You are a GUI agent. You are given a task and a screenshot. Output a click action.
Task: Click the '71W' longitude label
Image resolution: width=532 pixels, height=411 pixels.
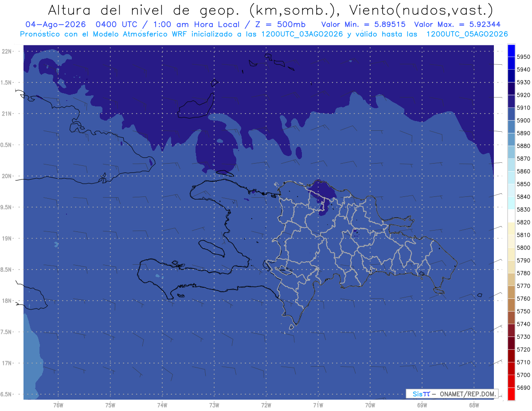tap(318, 405)
